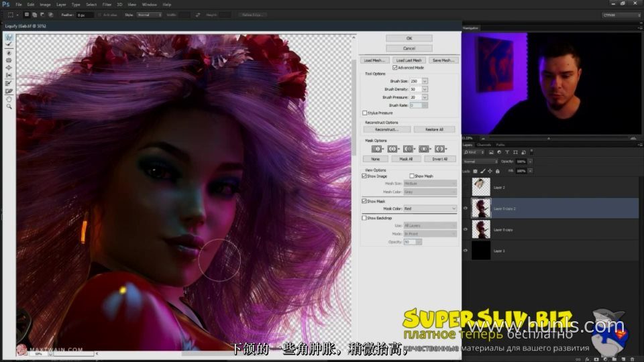Click the Subtract from Selection mask icon

[409, 149]
